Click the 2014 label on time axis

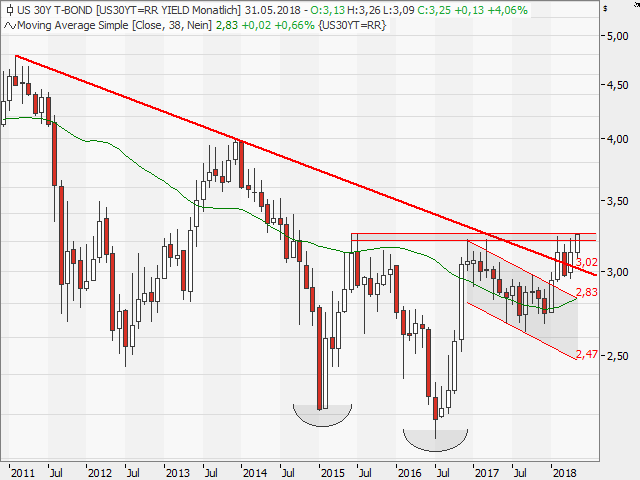click(x=255, y=473)
